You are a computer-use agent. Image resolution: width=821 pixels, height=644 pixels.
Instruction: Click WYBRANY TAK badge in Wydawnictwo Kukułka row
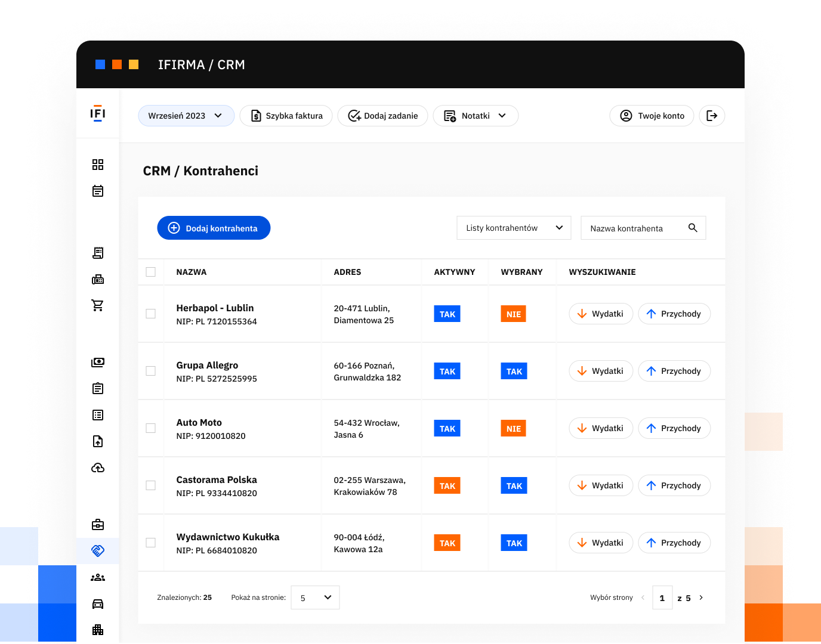coord(514,543)
